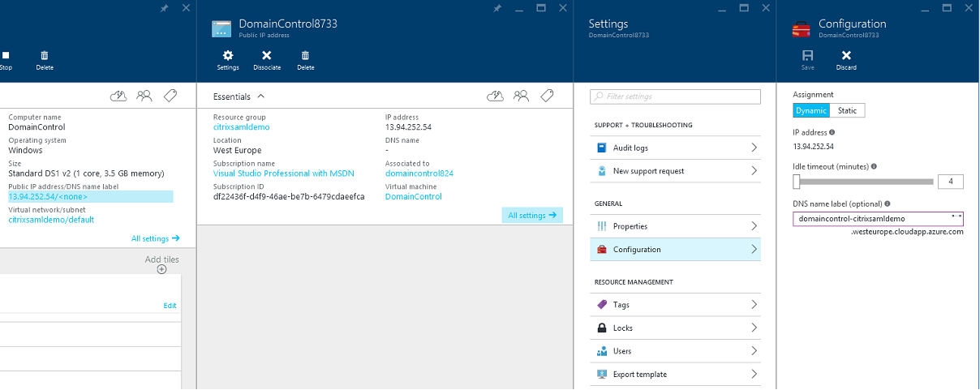Click the Dissociate icon in toolbar
Screen dimensions: 980x390
point(266,56)
